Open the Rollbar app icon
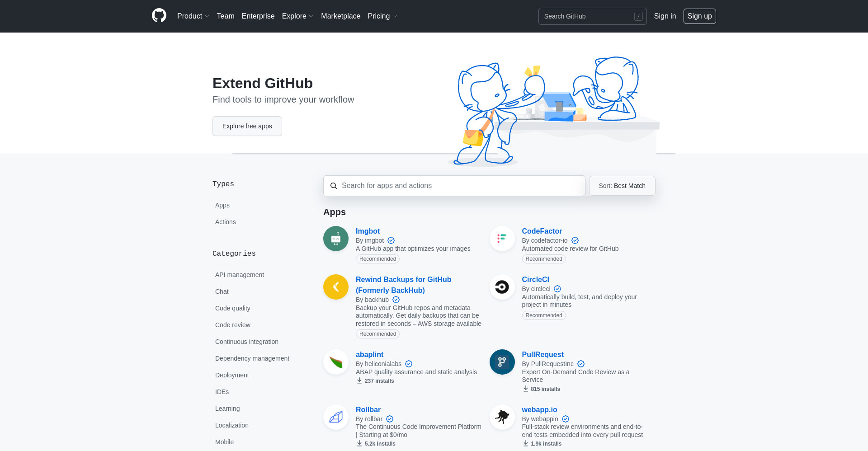This screenshot has height=451, width=868. pos(336,417)
